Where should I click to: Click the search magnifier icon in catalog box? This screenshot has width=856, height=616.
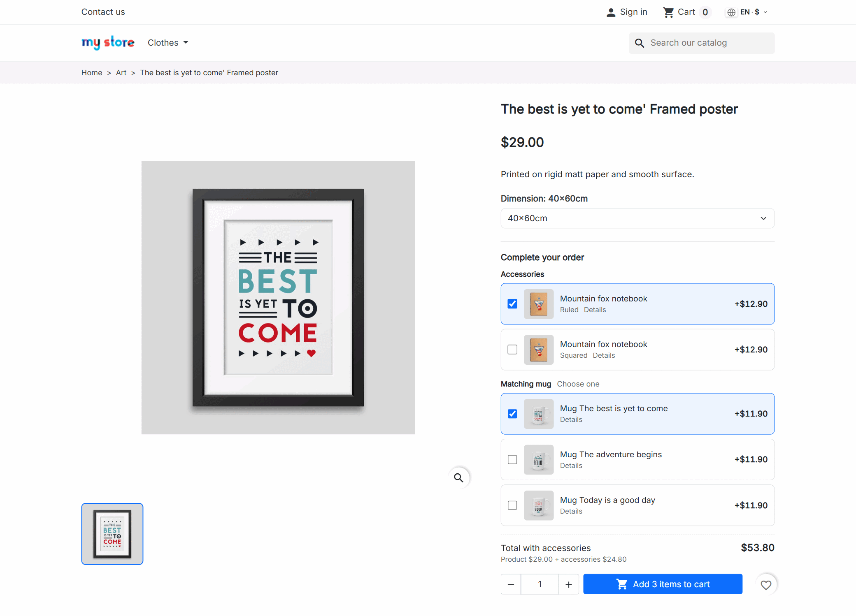coord(640,43)
